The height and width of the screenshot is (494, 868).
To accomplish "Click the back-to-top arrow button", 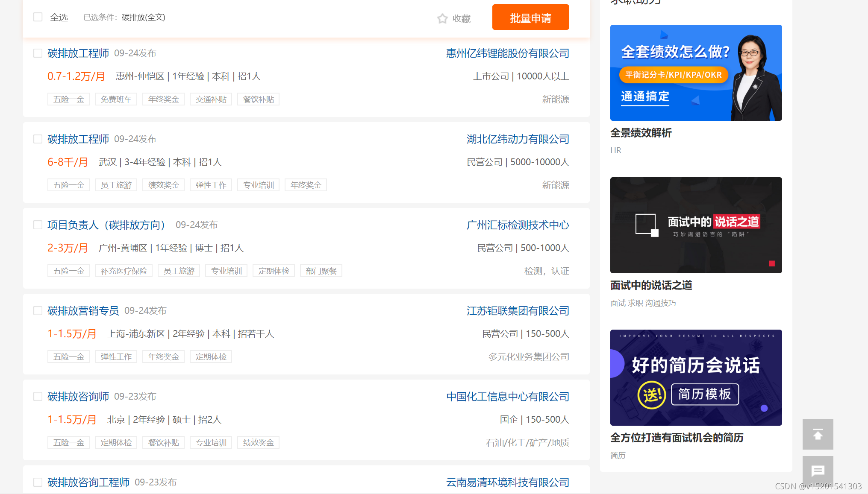I will [x=818, y=434].
